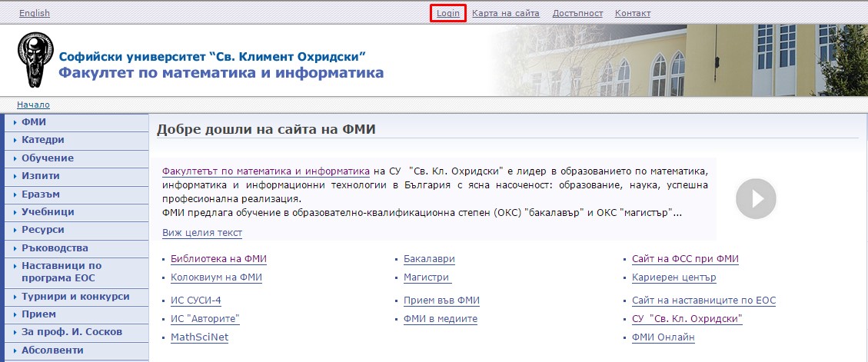Screen dimensions: 868x362
Task: Expand the Еразъм sidebar menu item
Action: coord(76,194)
